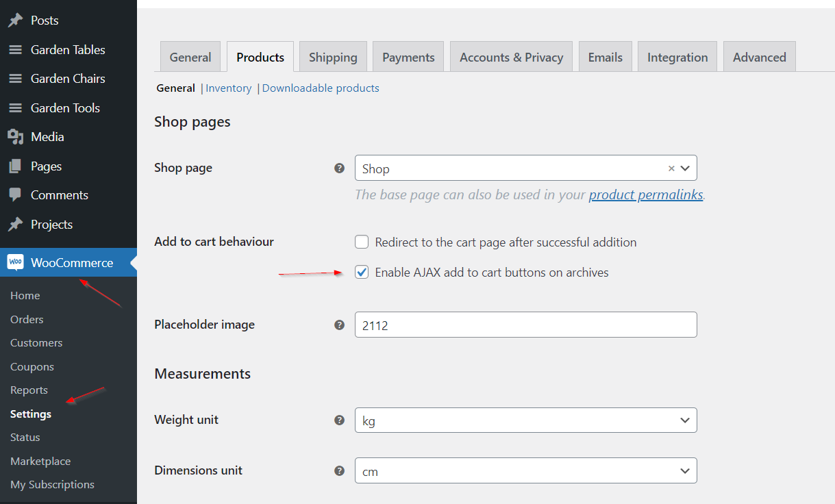Click help icon next to Weight unit
The image size is (835, 504).
[x=339, y=420]
